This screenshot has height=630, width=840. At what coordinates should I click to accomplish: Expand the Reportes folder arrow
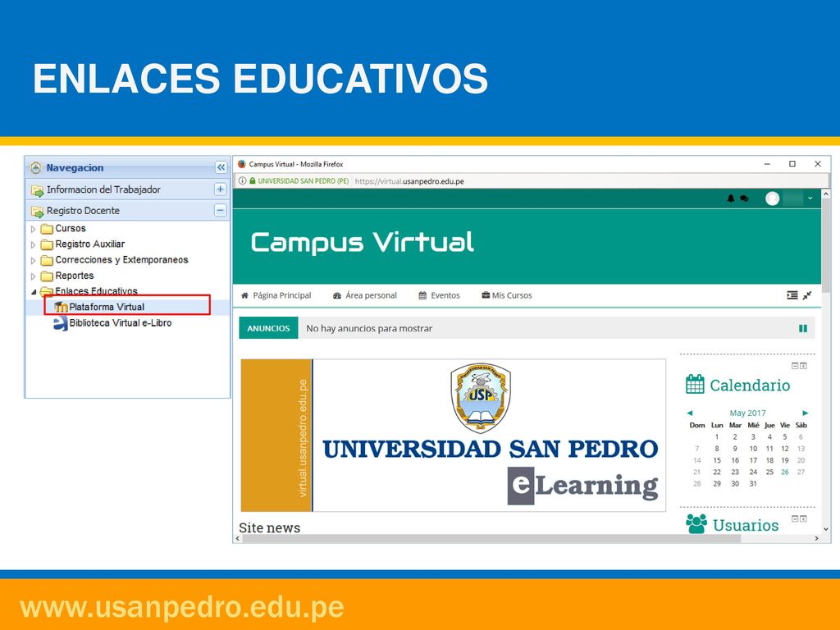point(33,276)
